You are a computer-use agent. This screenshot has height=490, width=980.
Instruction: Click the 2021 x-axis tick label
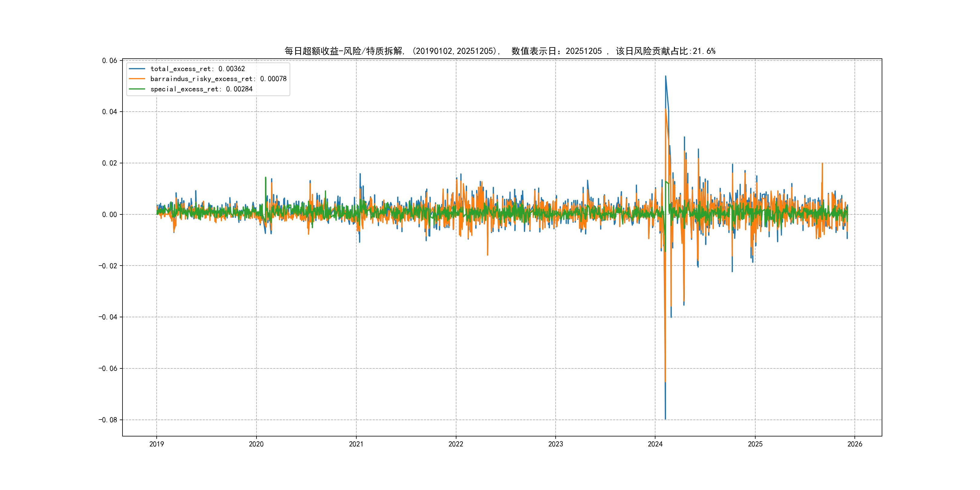[x=356, y=444]
